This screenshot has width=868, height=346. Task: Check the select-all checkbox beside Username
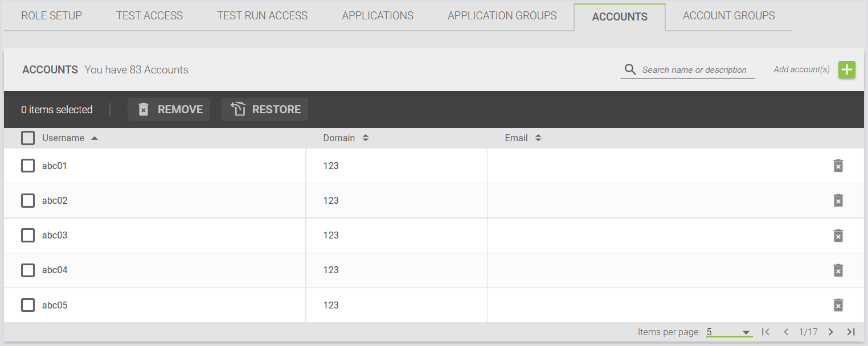[x=28, y=138]
